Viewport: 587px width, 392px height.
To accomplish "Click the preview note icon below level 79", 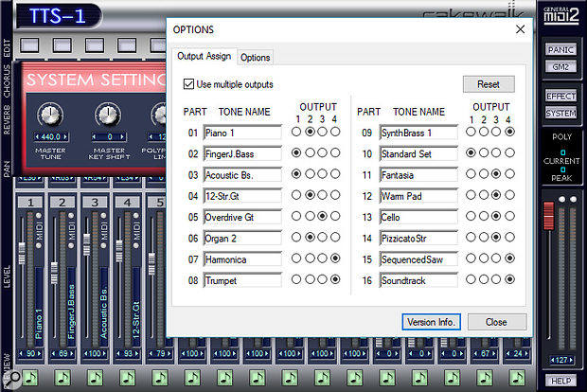I will (x=160, y=378).
